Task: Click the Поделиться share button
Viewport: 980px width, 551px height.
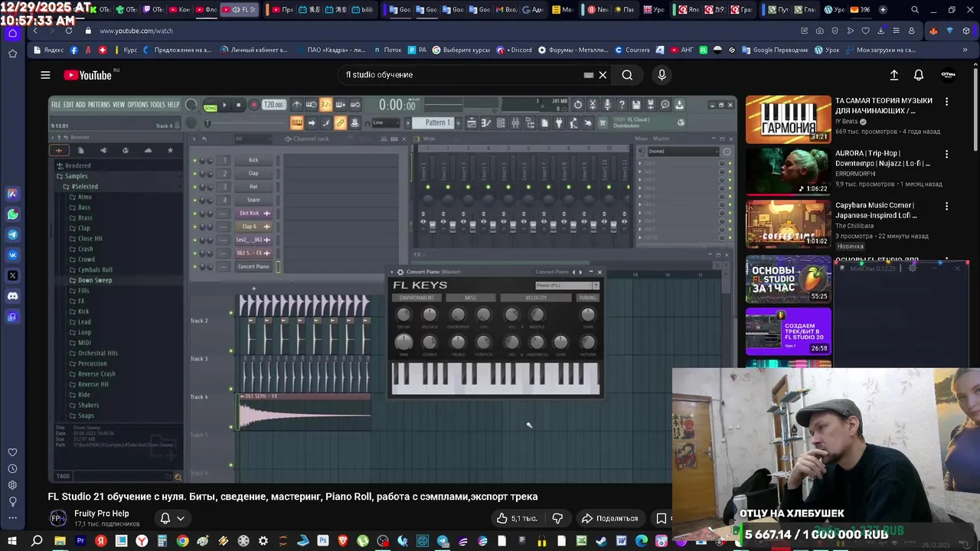Action: coord(609,518)
